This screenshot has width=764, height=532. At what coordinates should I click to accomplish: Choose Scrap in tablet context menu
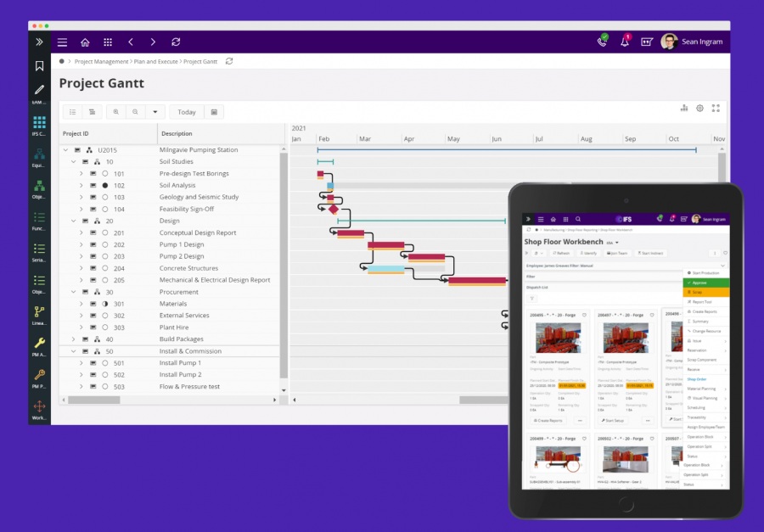[x=706, y=293]
